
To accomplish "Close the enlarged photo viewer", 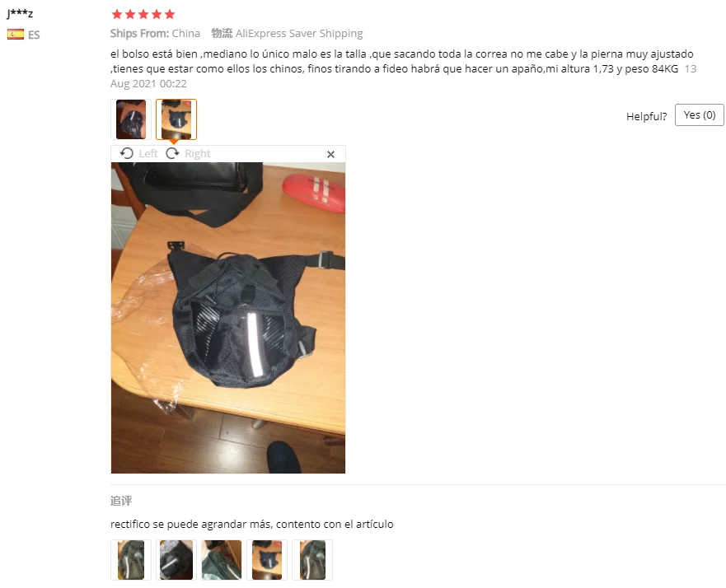I will (x=330, y=154).
